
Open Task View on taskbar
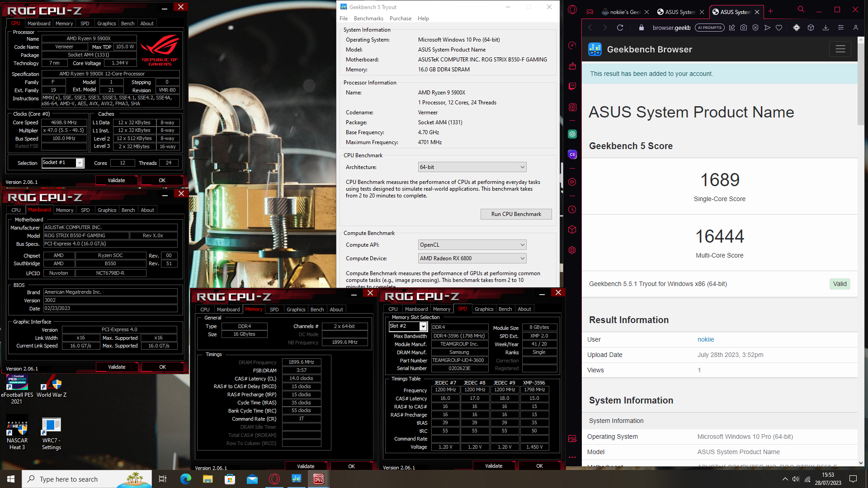[x=163, y=479]
